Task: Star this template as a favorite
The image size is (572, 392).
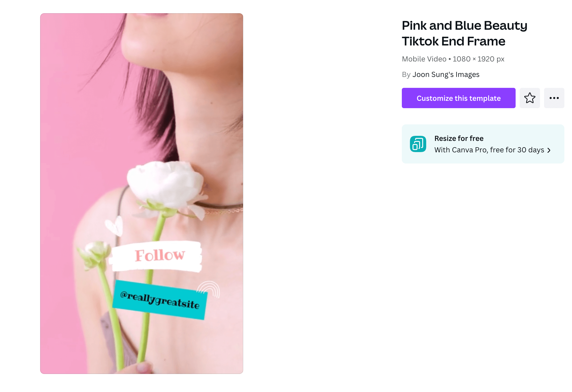Action: (x=530, y=98)
